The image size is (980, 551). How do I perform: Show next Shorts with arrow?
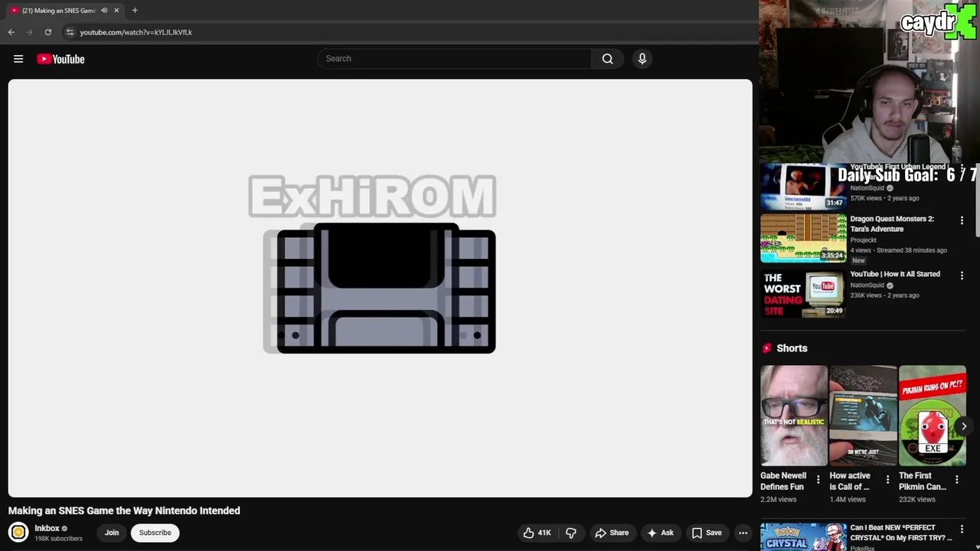pyautogui.click(x=964, y=426)
